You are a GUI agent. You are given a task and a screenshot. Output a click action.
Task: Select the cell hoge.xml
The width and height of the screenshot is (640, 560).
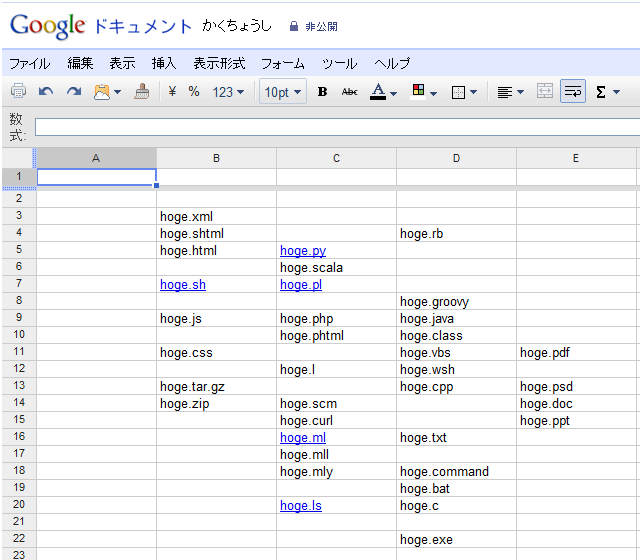[x=216, y=216]
